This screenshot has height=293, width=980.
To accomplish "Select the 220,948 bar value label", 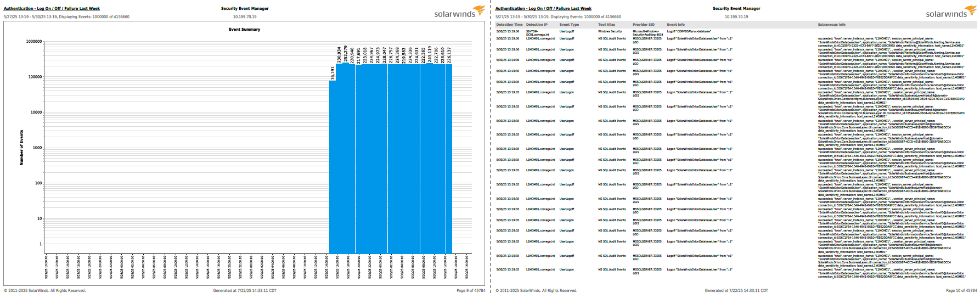I will tap(352, 55).
